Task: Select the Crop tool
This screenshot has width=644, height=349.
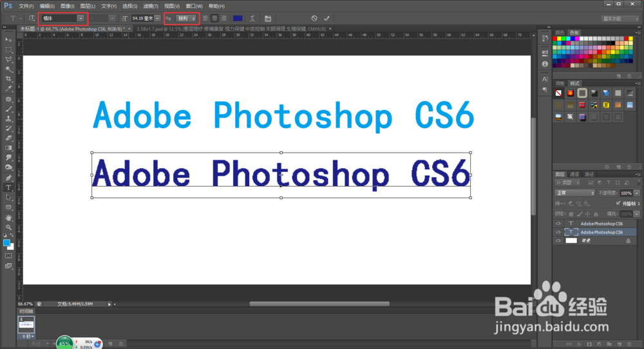Action: (x=8, y=79)
